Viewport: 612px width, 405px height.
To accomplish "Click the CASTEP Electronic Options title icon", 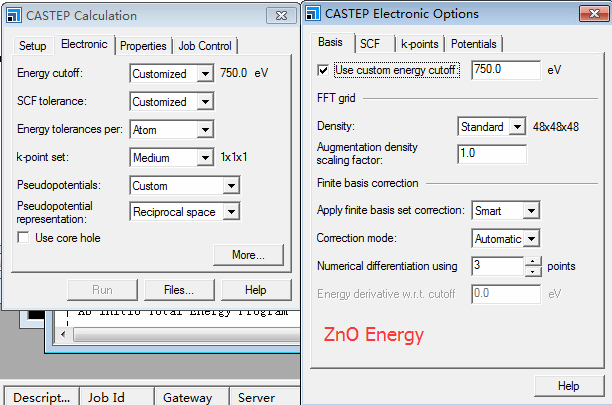I will click(x=313, y=13).
